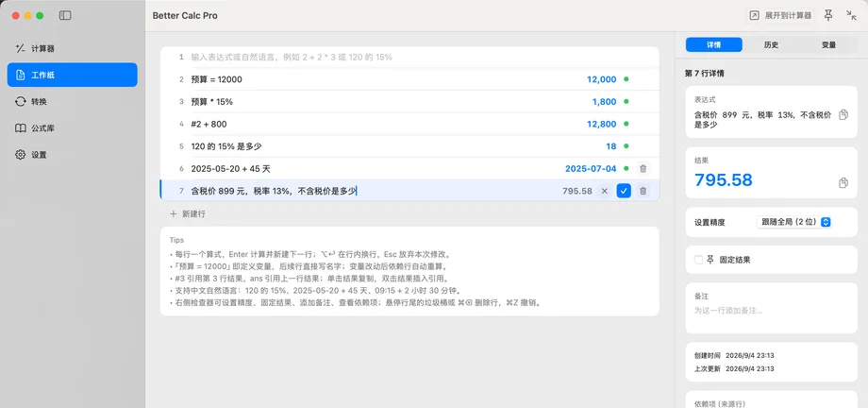
Task: Click the 795.58 preview on row 7
Action: [x=577, y=191]
